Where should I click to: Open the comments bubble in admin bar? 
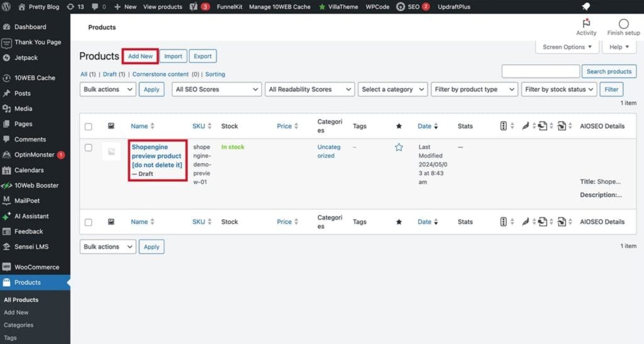click(99, 6)
